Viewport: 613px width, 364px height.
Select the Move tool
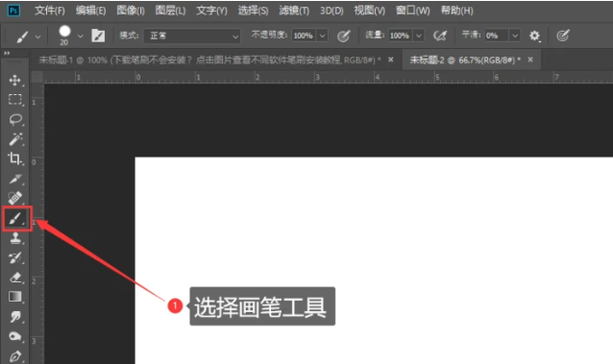[14, 80]
